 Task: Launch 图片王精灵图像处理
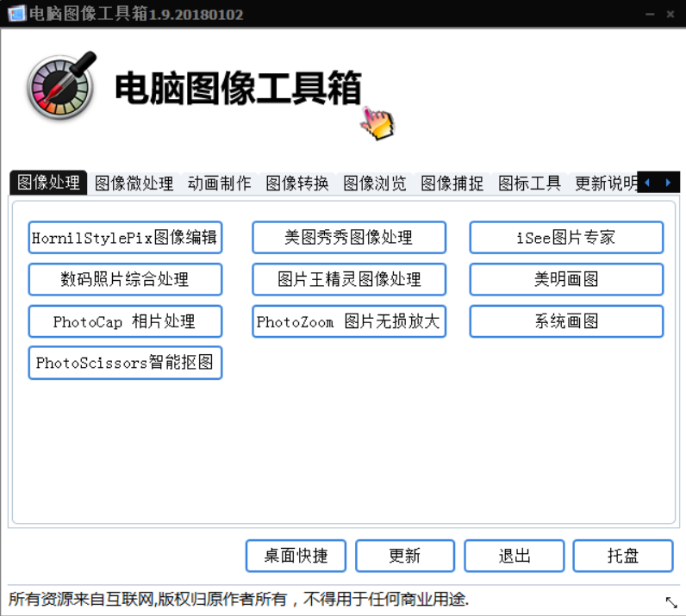point(349,279)
